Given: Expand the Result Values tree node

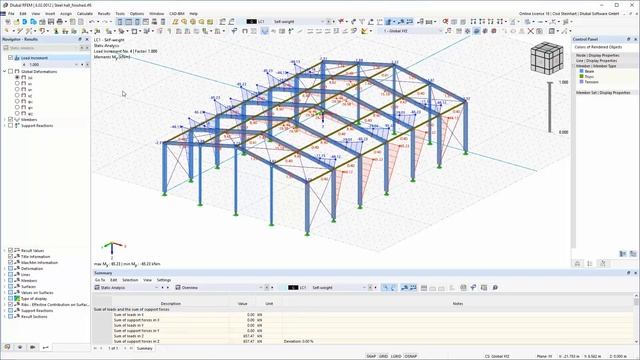Looking at the screenshot, I should [5, 251].
